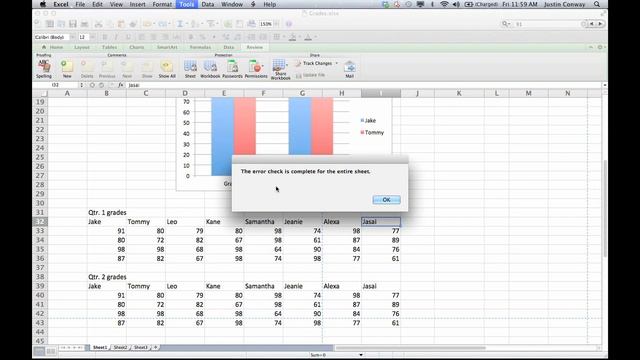The width and height of the screenshot is (640, 360).
Task: Open the ribbon gear preferences menu
Action: [x=600, y=47]
